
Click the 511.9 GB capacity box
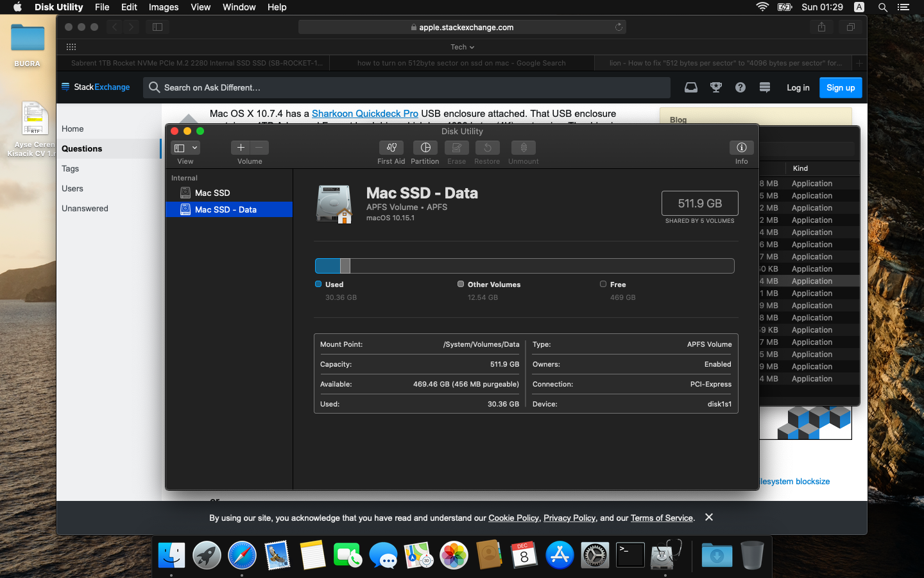coord(699,204)
